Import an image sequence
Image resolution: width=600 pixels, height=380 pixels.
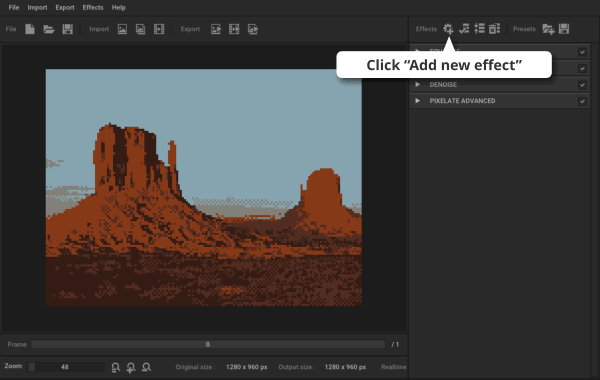140,29
